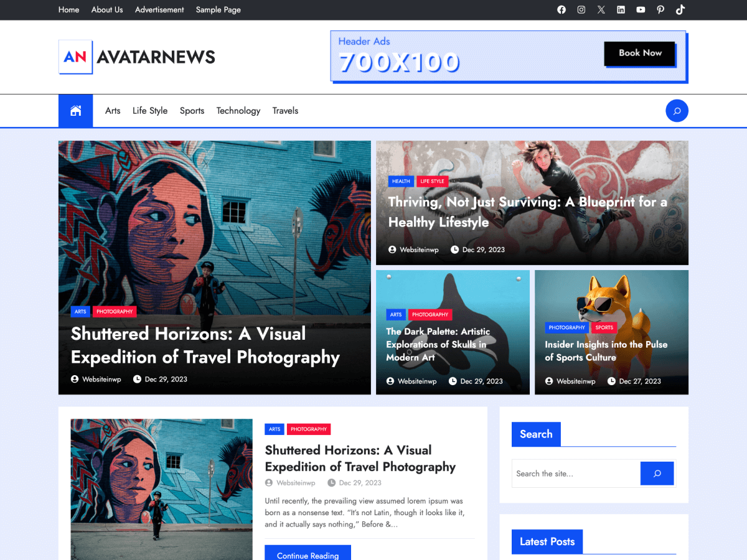Open the site search magnifier icon
The height and width of the screenshot is (560, 747).
point(677,110)
